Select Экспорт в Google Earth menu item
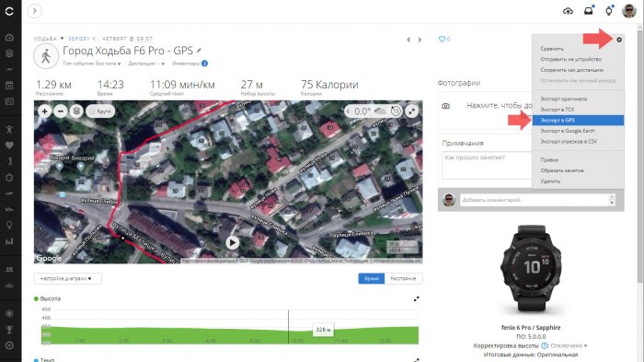Viewport: 644px width, 362px height. point(568,131)
